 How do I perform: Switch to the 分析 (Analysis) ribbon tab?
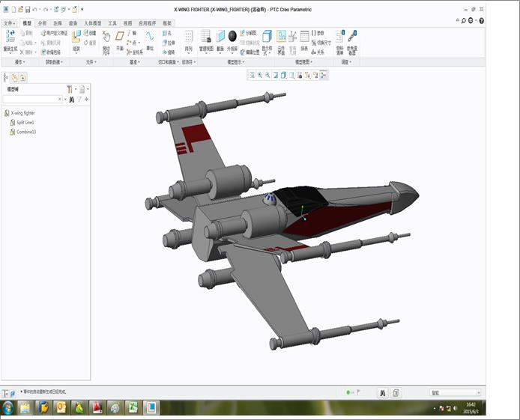point(43,23)
